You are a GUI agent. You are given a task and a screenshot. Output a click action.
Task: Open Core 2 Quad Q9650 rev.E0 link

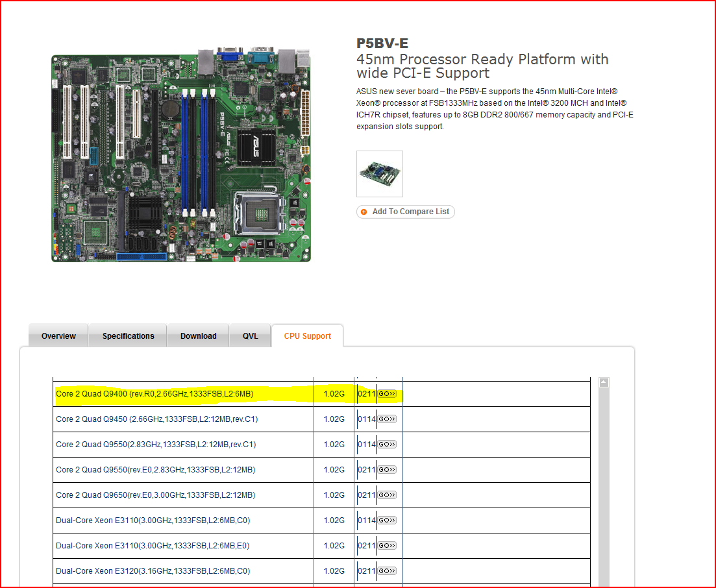tap(155, 495)
